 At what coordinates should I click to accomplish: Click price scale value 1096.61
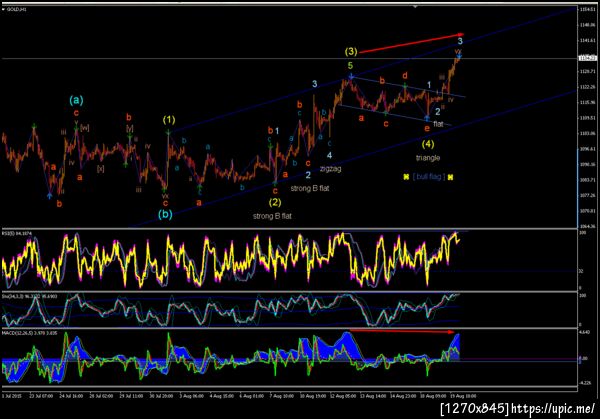click(x=588, y=149)
